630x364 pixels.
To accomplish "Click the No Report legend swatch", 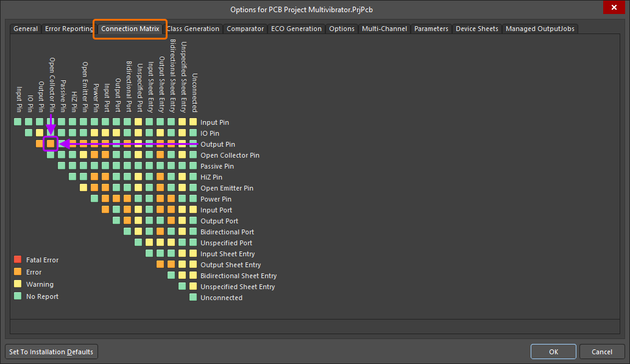I will click(18, 296).
